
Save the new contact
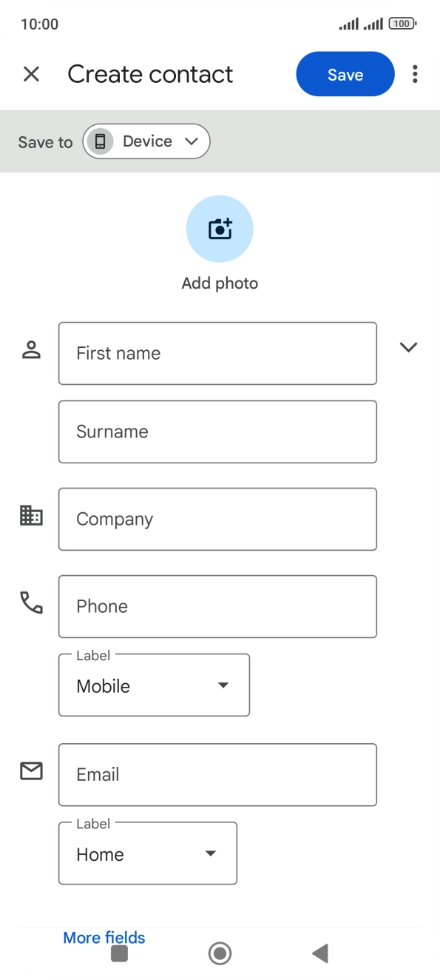click(345, 74)
